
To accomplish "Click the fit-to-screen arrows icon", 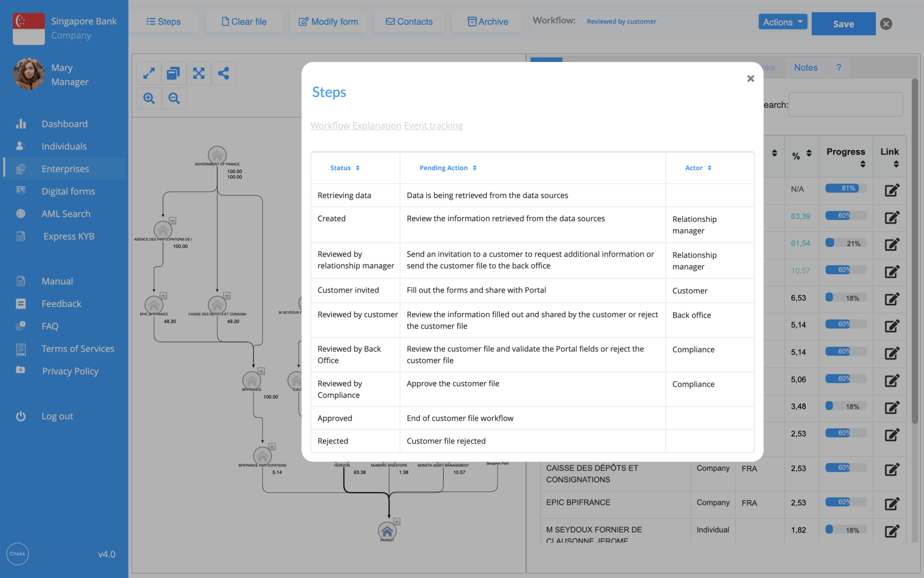I will pos(199,73).
